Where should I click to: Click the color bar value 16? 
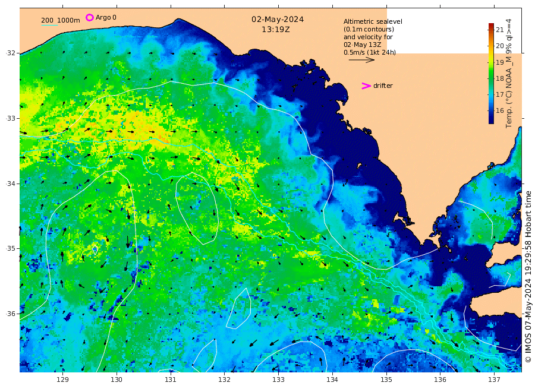point(500,110)
